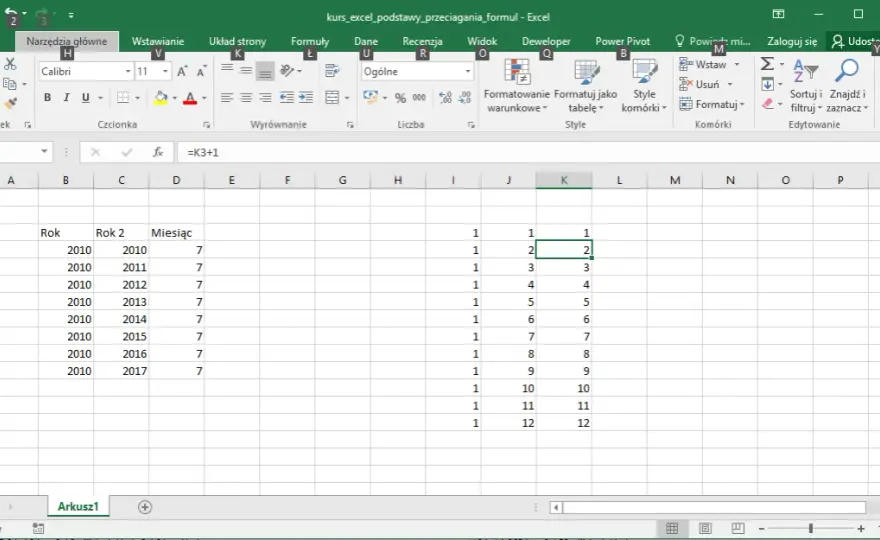
Task: Click the Undo arrow icon
Action: tap(11, 12)
